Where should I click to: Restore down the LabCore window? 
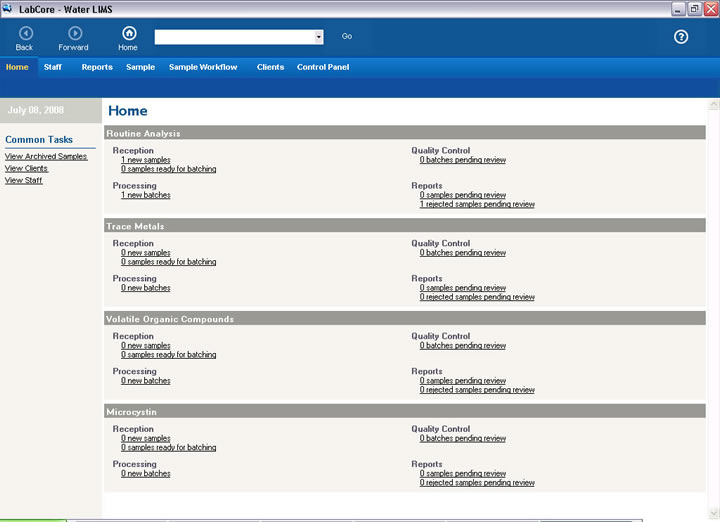click(694, 9)
